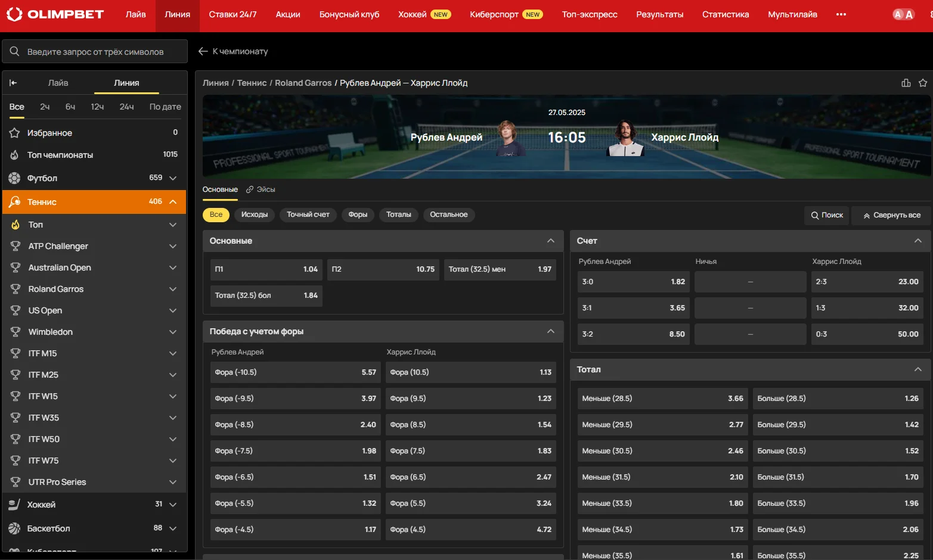The image size is (933, 560).
Task: Select П1 odds 1.04 bet
Action: tap(266, 269)
